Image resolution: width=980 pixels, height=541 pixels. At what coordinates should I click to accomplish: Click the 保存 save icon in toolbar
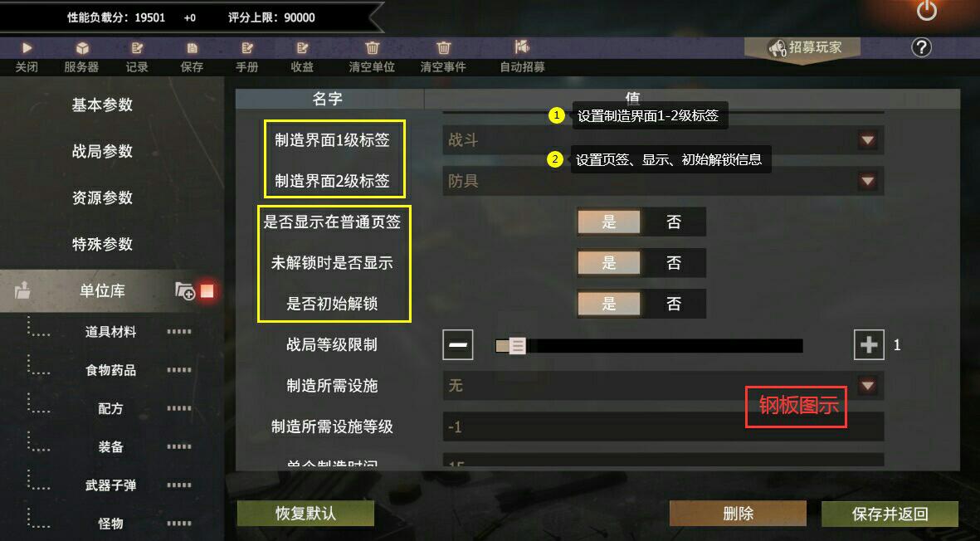[x=192, y=48]
